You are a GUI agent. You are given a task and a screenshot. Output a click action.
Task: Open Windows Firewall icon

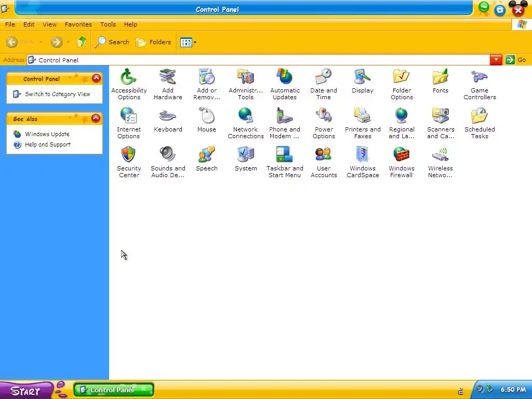[402, 162]
